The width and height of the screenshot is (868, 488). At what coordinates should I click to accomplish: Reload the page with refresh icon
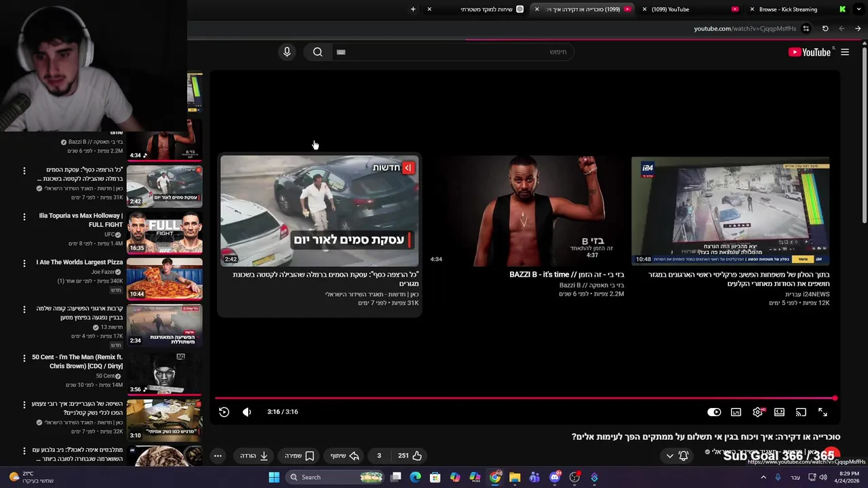825,28
